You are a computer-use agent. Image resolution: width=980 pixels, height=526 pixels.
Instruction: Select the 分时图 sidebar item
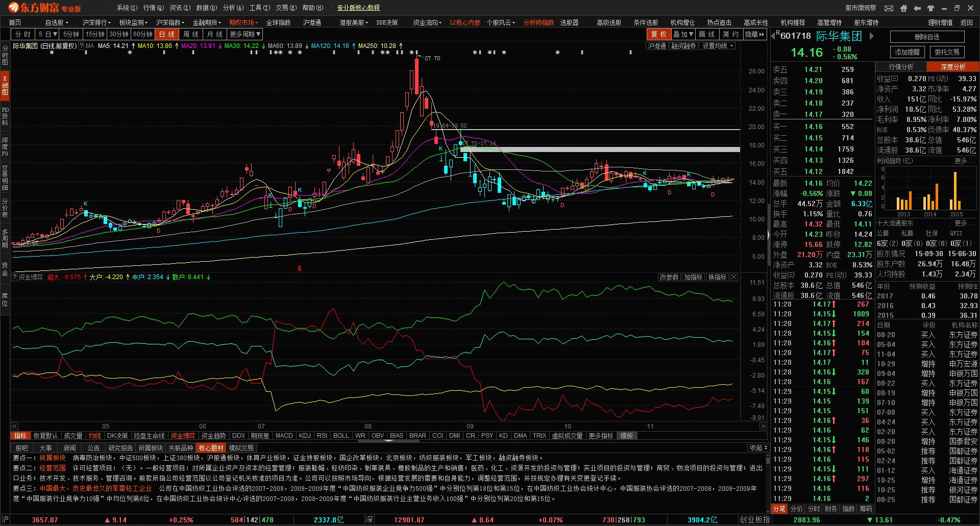tap(5, 55)
